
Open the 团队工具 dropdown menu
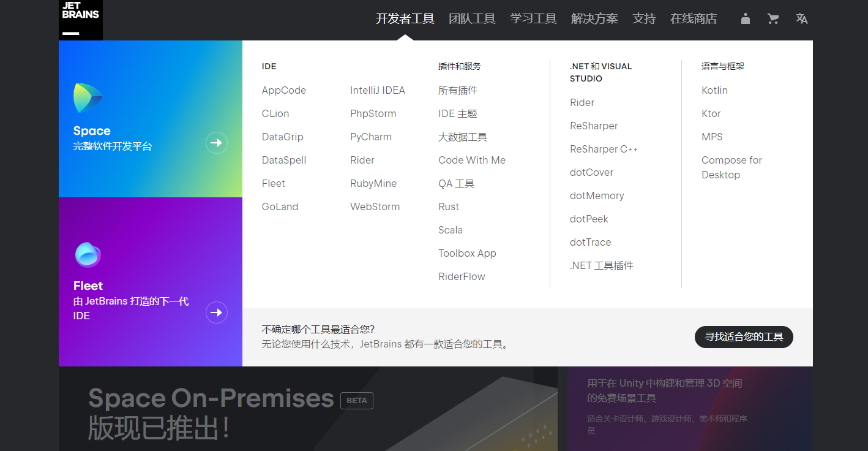pos(472,18)
